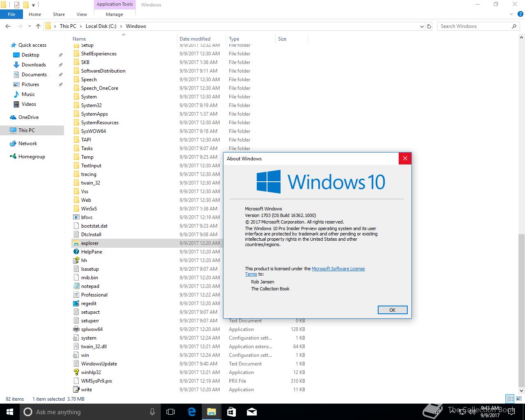525x420 pixels.
Task: Open Task View on taskbar
Action: pos(171,412)
